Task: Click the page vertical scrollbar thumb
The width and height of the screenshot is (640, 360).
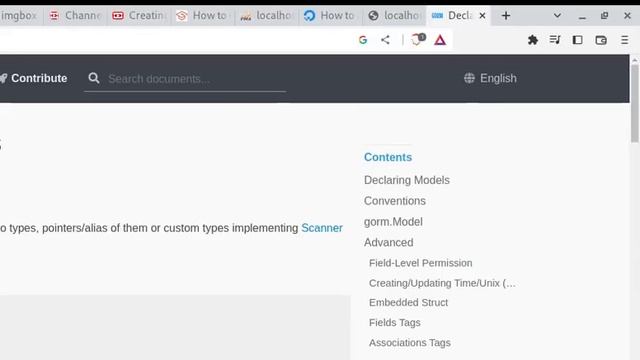Action: pos(635,104)
